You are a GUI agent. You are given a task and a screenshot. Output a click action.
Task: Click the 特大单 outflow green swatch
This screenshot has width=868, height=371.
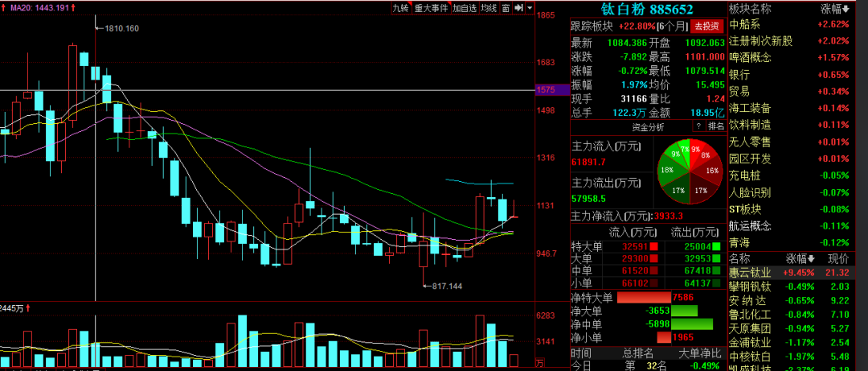click(x=716, y=246)
